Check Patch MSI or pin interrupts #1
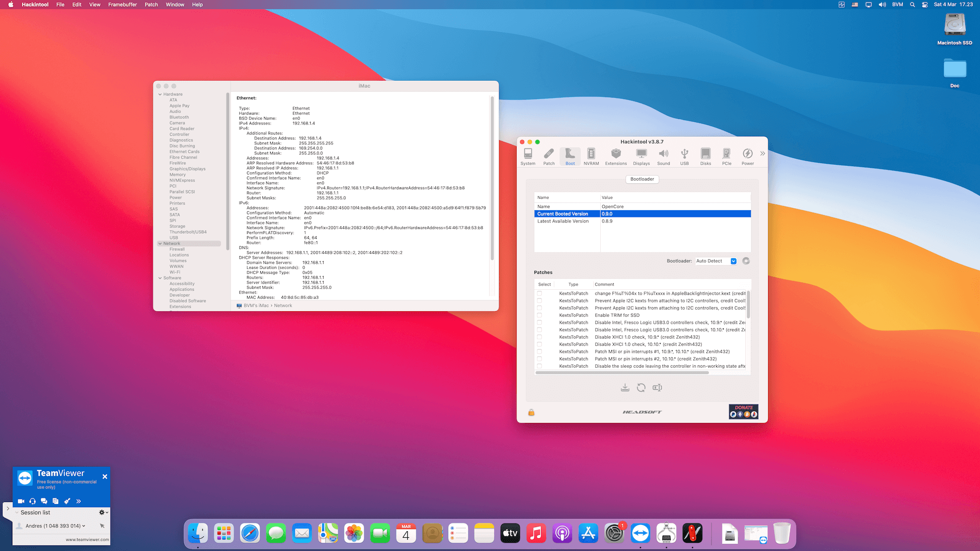Screen dimensions: 980x551 click(540, 352)
